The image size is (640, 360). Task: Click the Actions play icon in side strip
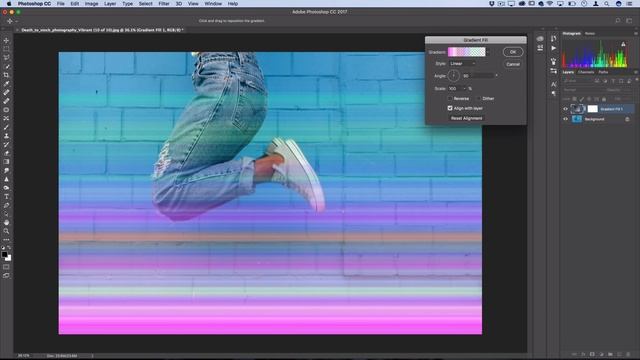[x=553, y=48]
